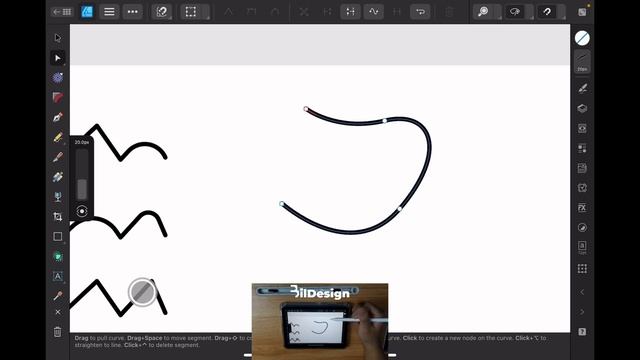Open the eye icon studio panel
640x360 pixels.
coord(582,128)
